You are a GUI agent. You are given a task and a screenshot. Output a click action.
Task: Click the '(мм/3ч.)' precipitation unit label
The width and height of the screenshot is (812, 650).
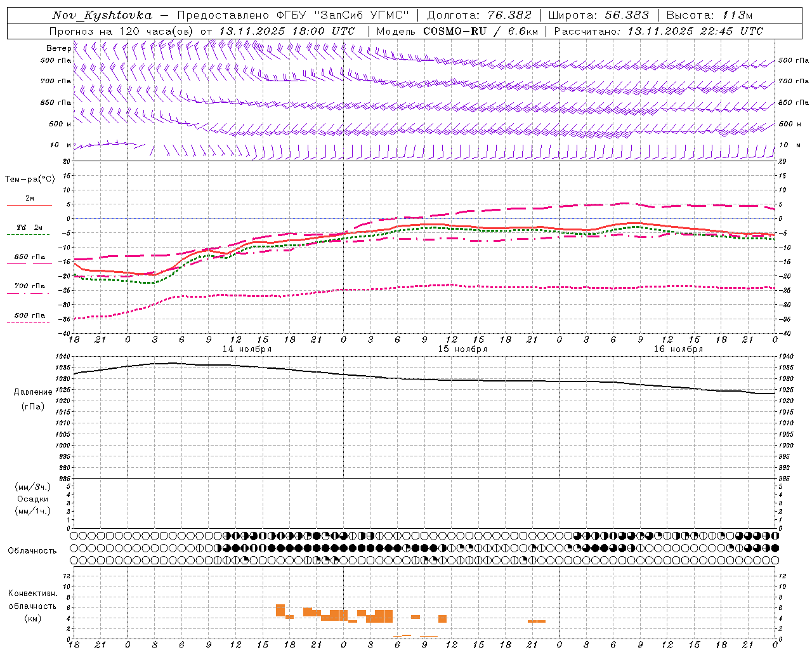tap(33, 487)
